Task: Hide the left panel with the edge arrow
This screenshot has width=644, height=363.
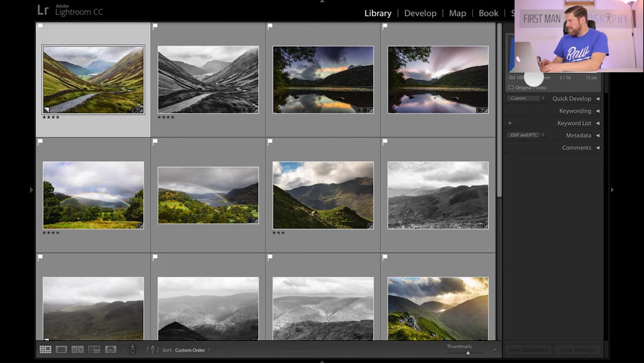Action: (x=31, y=190)
